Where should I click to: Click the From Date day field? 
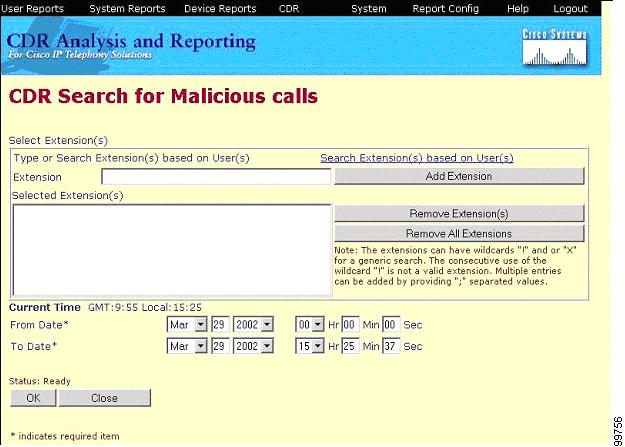pos(220,325)
